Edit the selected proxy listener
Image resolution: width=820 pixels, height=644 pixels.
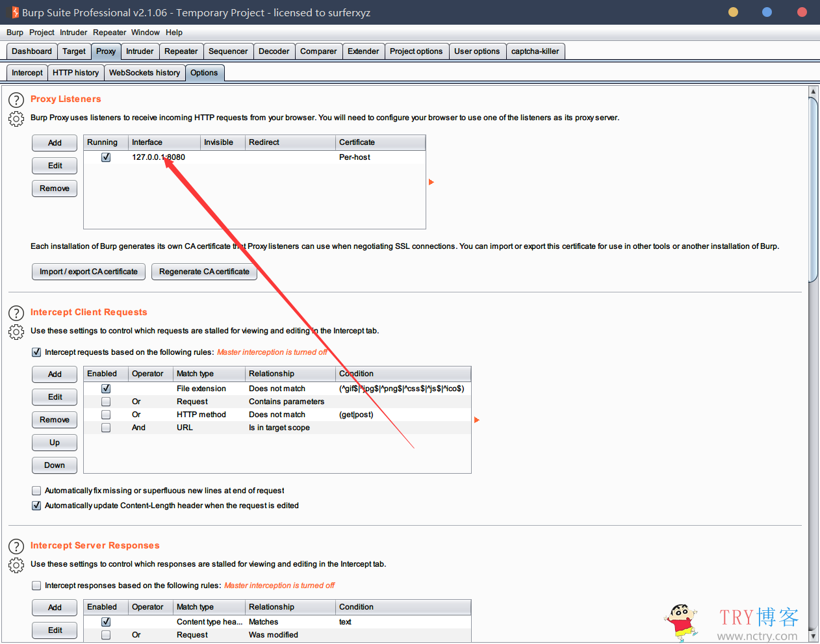55,166
